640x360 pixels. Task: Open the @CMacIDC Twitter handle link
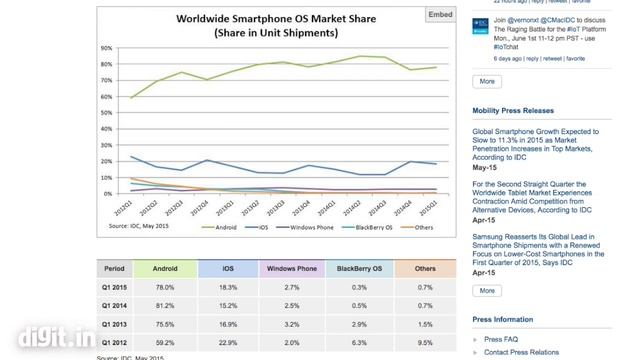558,20
